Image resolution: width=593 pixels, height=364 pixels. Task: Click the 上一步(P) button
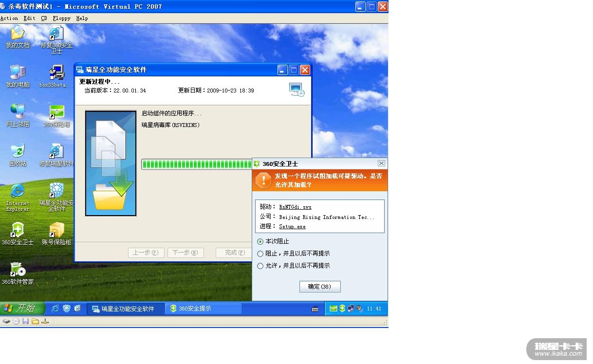coord(146,253)
